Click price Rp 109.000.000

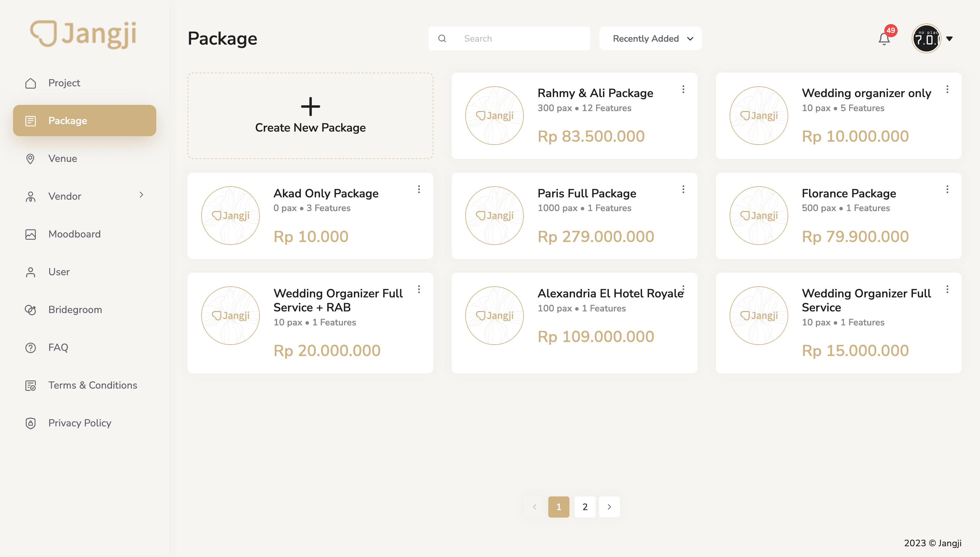(x=596, y=337)
